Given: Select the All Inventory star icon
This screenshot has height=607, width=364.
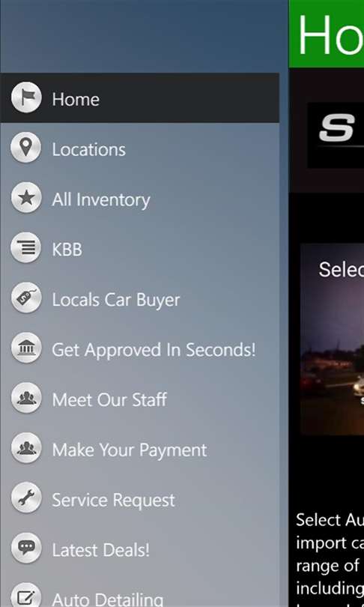Looking at the screenshot, I should (26, 197).
